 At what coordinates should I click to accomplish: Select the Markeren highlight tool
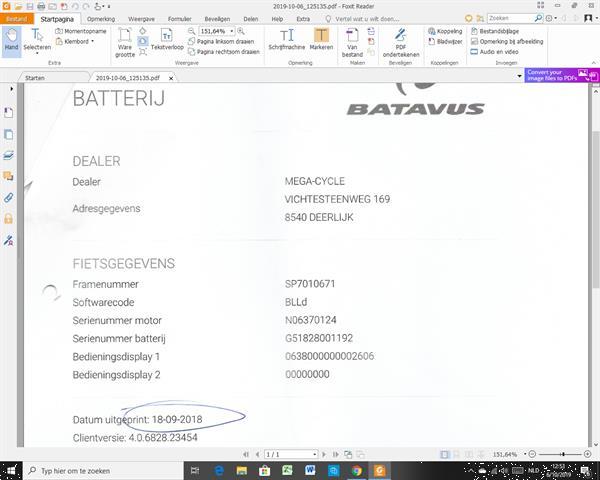coord(321,39)
